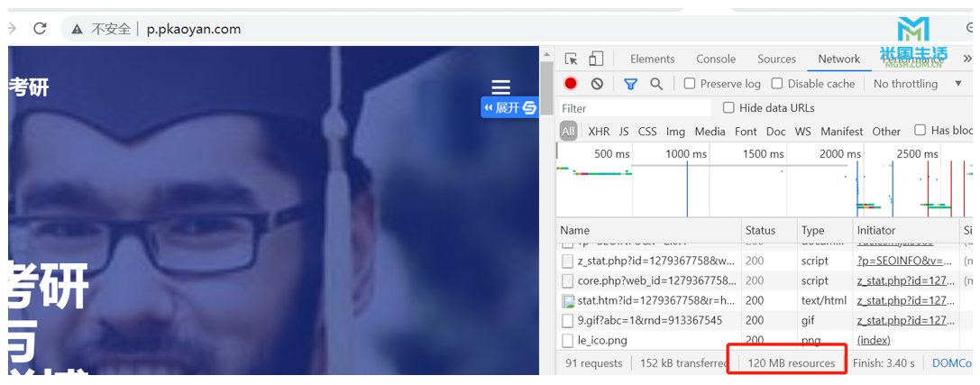The image size is (980, 385).
Task: Filter requests by CSS
Action: click(x=647, y=132)
